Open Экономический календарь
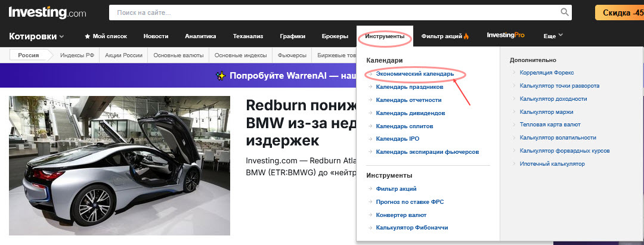Image resolution: width=644 pixels, height=245 pixels. click(x=415, y=74)
